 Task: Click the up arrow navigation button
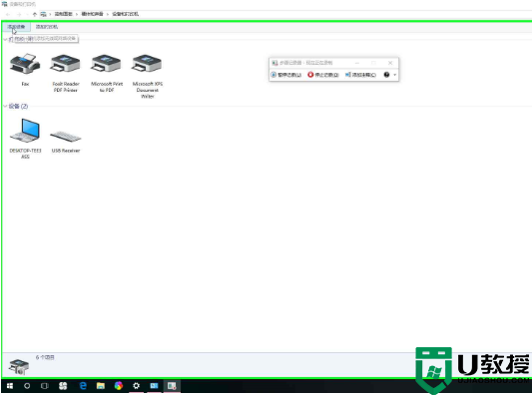(35, 14)
